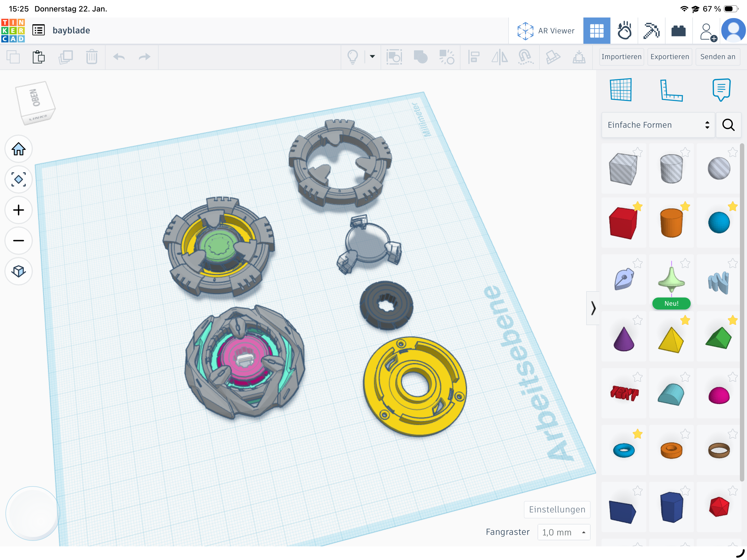This screenshot has width=747, height=560.
Task: Zoom out with the minus button
Action: [x=19, y=240]
